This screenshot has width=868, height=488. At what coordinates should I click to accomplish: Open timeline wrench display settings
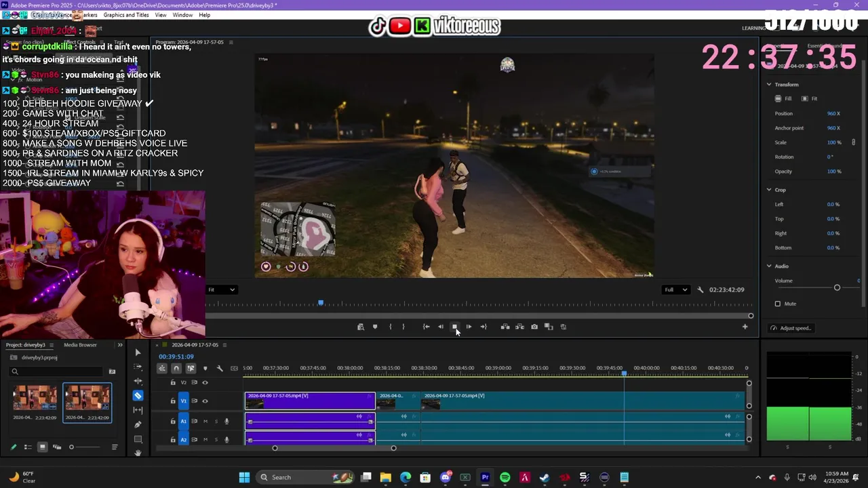[219, 368]
